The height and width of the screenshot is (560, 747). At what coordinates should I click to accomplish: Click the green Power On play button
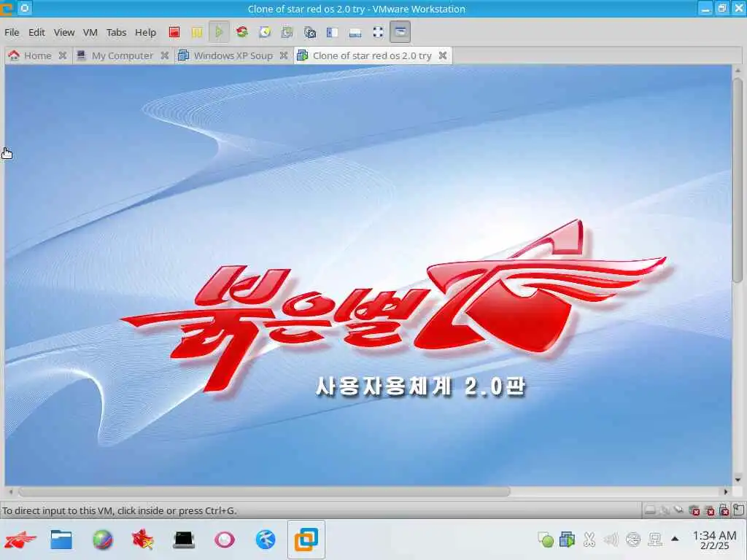(x=219, y=32)
